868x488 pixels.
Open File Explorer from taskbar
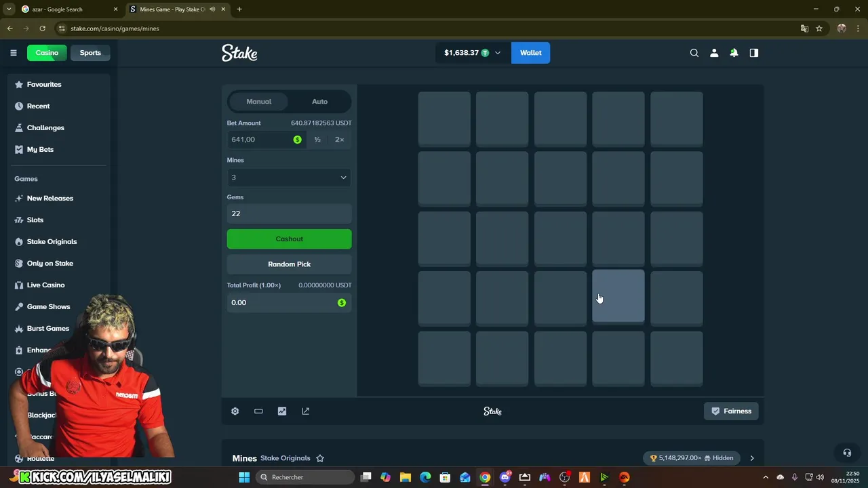(x=405, y=477)
